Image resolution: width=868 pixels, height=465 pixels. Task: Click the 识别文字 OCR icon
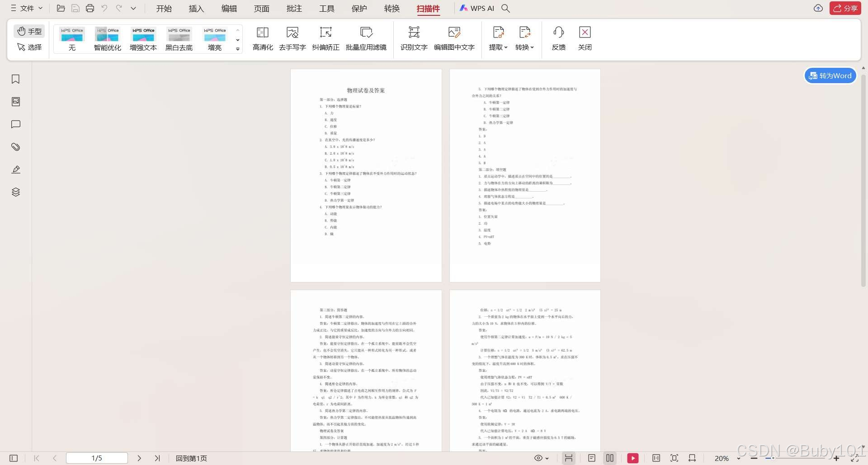pyautogui.click(x=414, y=38)
